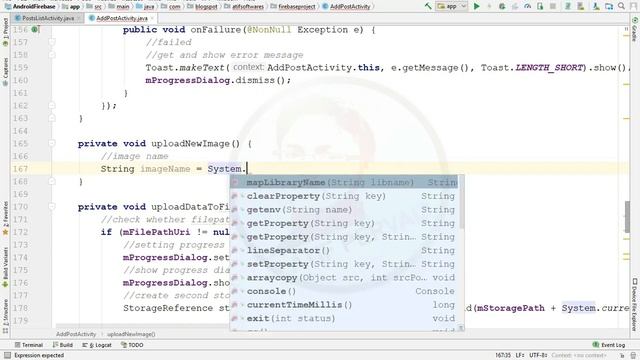Open the Event Log
640x360 pixels.
tap(609, 345)
